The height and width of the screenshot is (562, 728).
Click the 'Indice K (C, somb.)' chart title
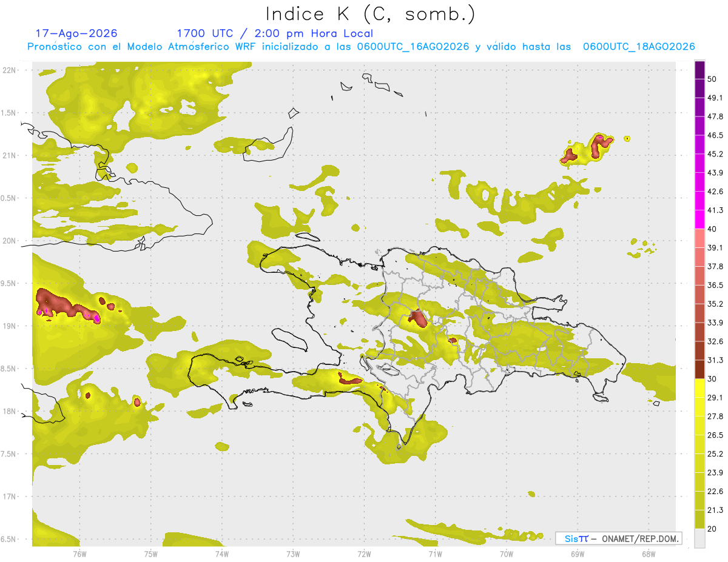(x=371, y=13)
